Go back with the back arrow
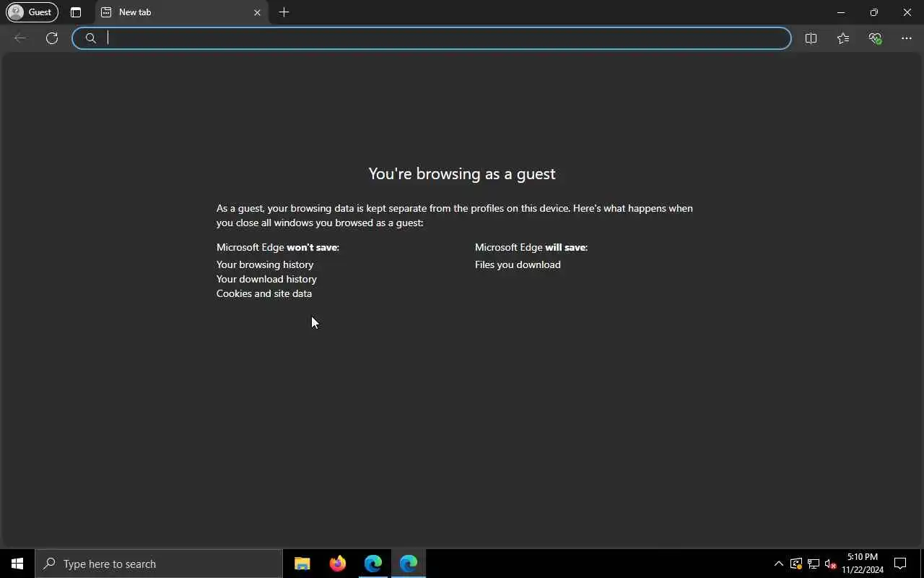This screenshot has width=924, height=578. click(x=20, y=38)
